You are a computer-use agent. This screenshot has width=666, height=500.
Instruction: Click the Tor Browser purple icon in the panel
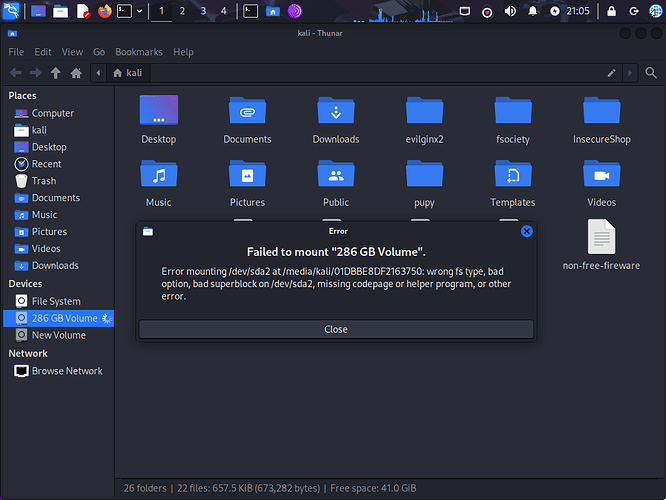click(x=295, y=11)
